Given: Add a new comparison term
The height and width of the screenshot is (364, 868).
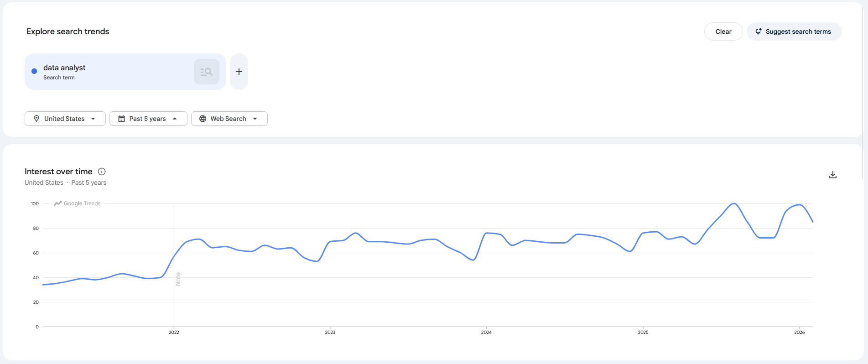Looking at the screenshot, I should [x=239, y=72].
